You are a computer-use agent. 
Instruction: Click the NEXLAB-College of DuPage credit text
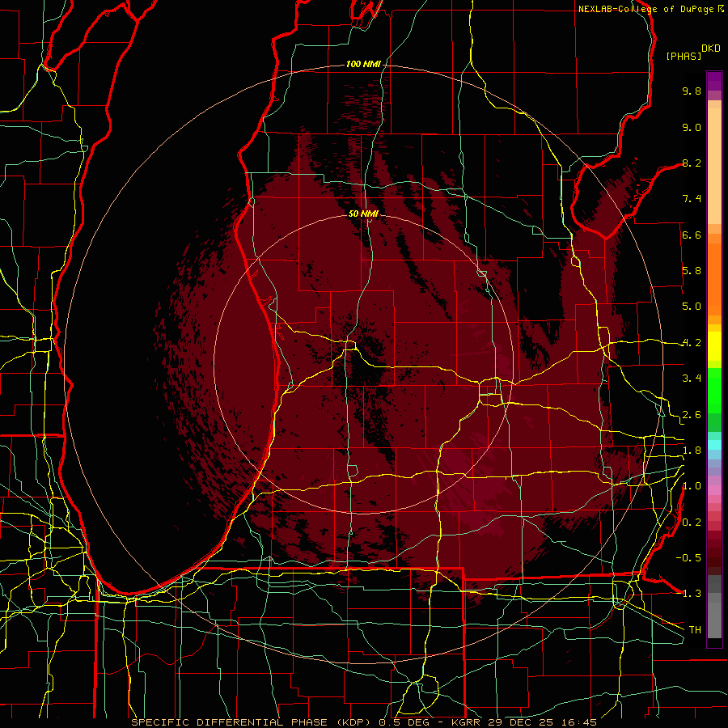pos(648,9)
